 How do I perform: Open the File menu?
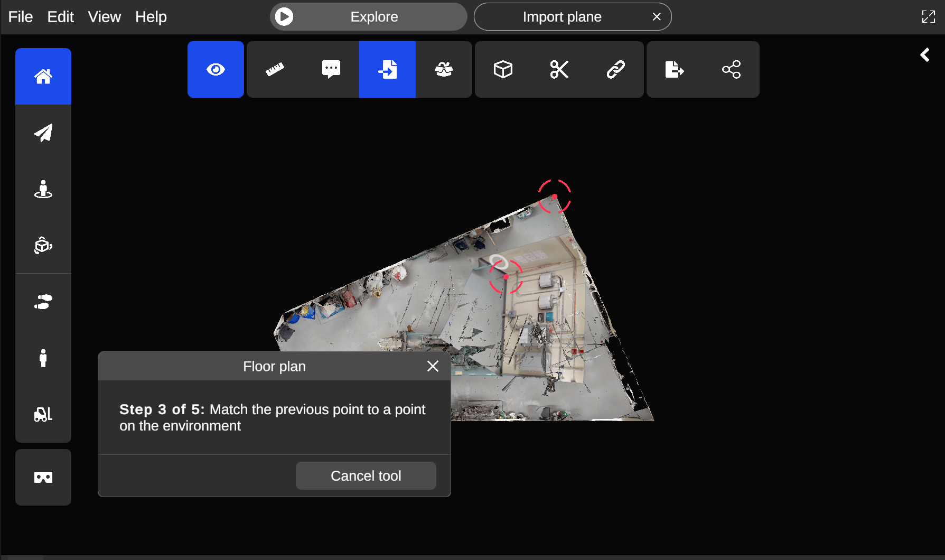point(21,17)
